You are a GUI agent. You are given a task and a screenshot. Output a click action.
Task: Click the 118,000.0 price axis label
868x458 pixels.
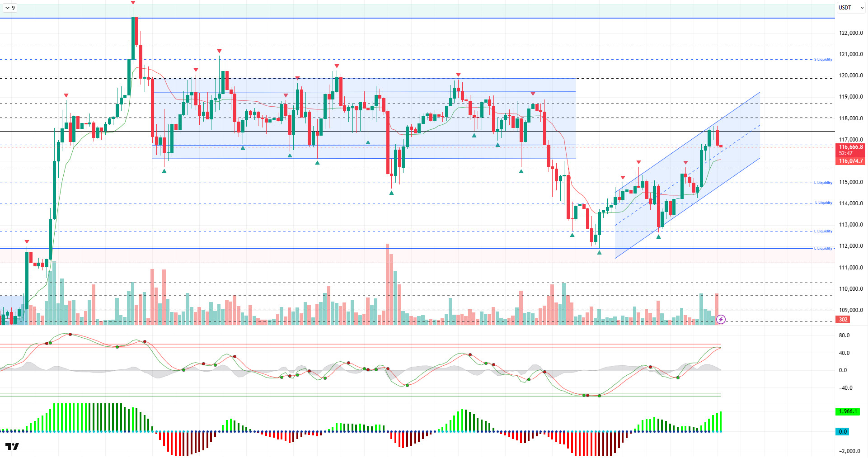tap(851, 118)
